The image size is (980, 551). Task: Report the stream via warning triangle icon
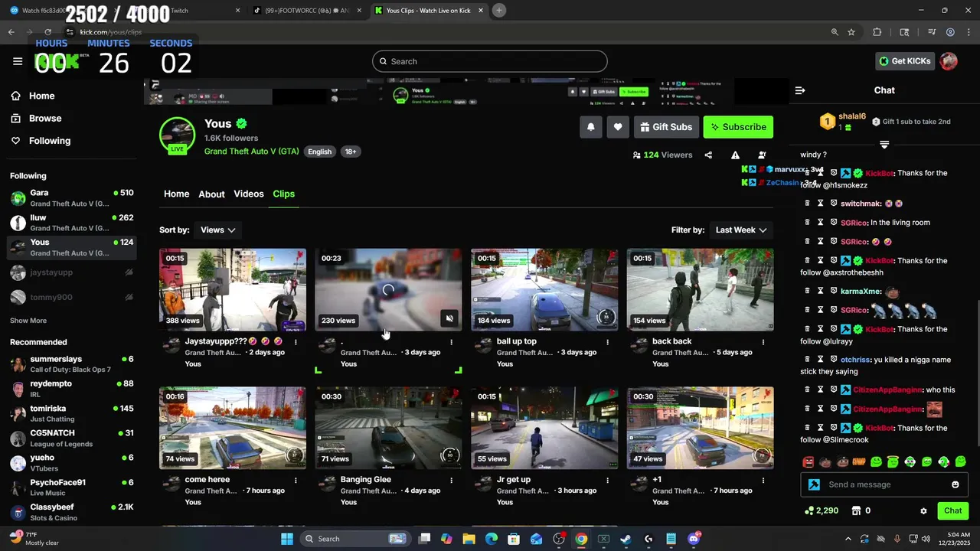(735, 155)
